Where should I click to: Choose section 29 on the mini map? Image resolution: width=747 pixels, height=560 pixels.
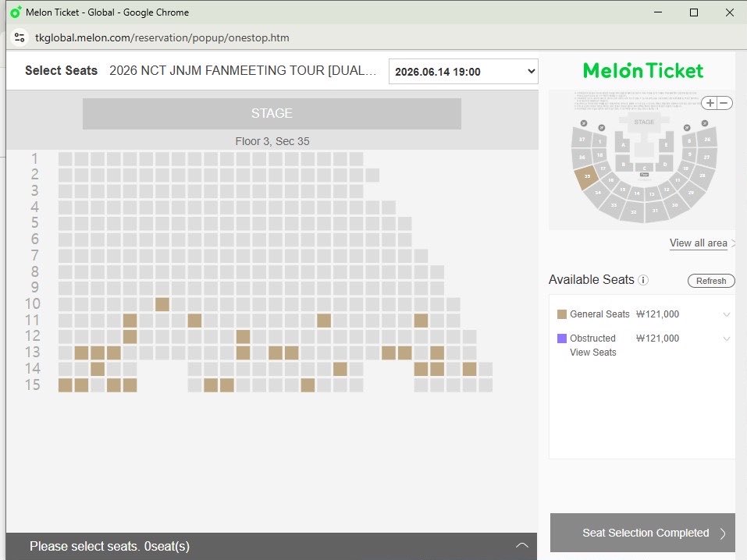coord(691,193)
